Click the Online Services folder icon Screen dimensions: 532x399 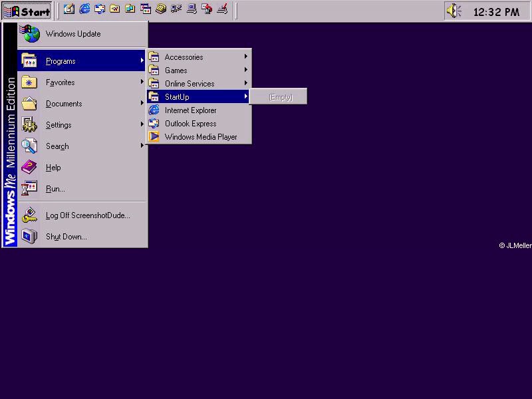[x=154, y=83]
